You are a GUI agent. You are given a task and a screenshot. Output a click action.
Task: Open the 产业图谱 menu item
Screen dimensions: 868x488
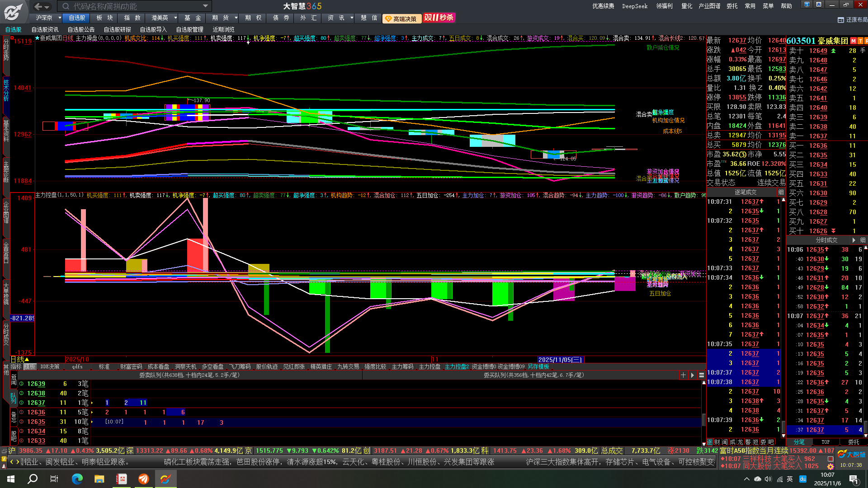[709, 6]
